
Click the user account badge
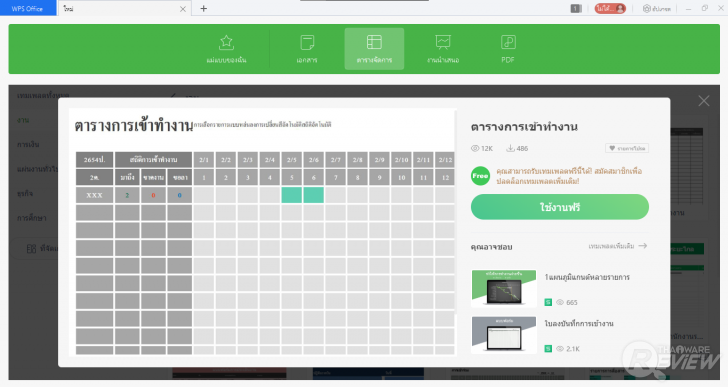610,8
